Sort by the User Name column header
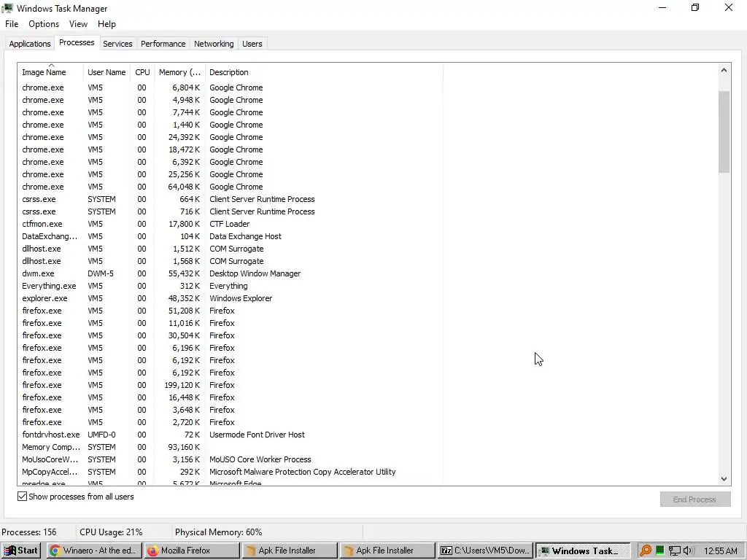The height and width of the screenshot is (560, 747). (x=107, y=72)
